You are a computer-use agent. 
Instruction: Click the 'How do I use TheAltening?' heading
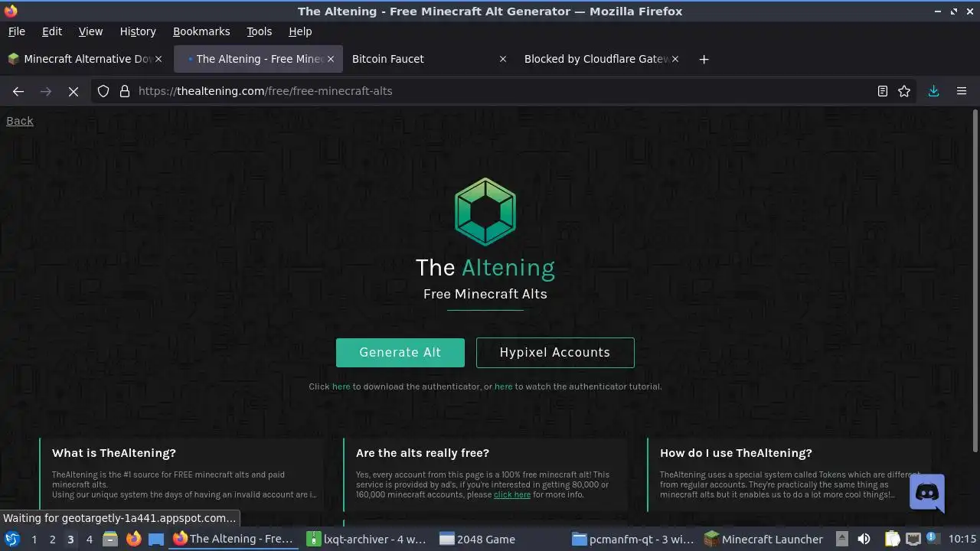tap(736, 453)
